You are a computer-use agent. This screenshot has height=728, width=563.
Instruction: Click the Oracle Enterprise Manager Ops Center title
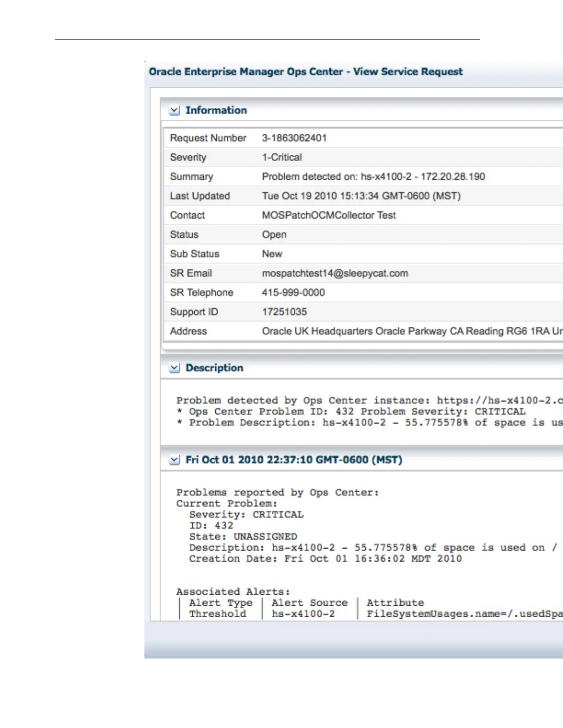pyautogui.click(x=306, y=72)
